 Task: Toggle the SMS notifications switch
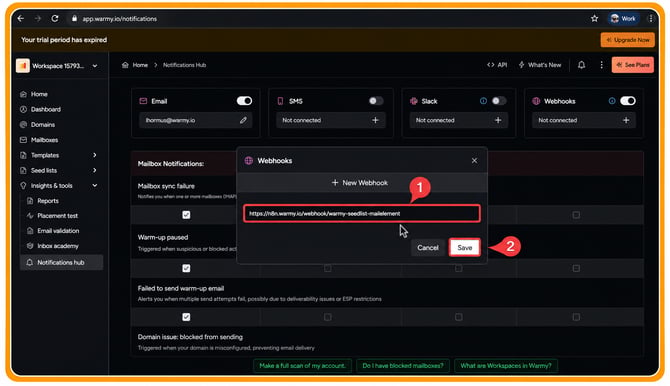pos(376,101)
